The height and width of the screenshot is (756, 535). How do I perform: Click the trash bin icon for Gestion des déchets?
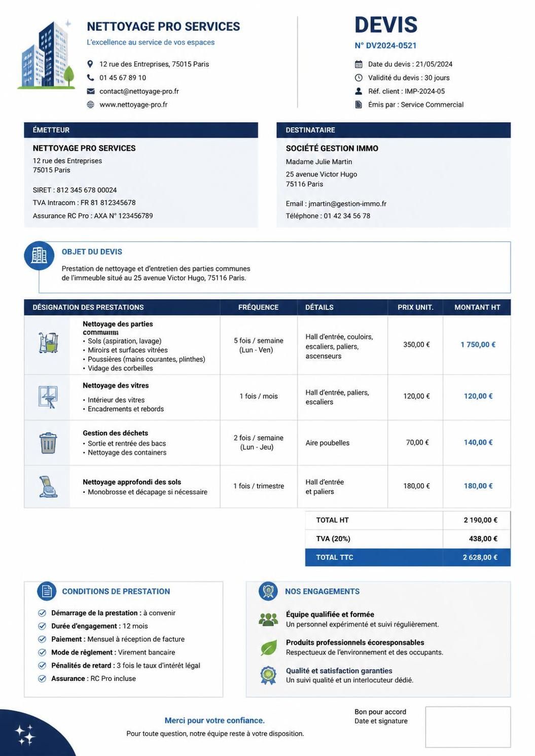click(x=48, y=443)
